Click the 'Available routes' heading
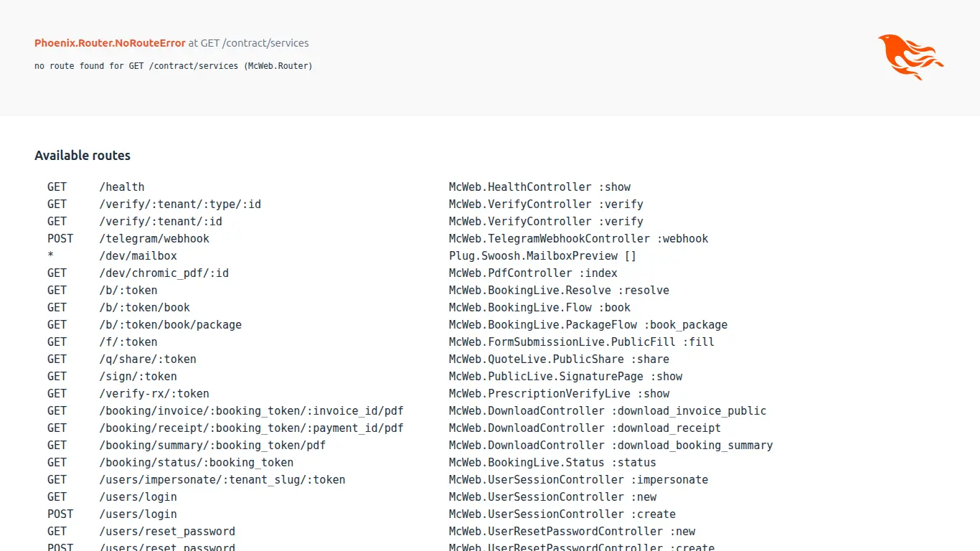980x551 pixels. 83,156
